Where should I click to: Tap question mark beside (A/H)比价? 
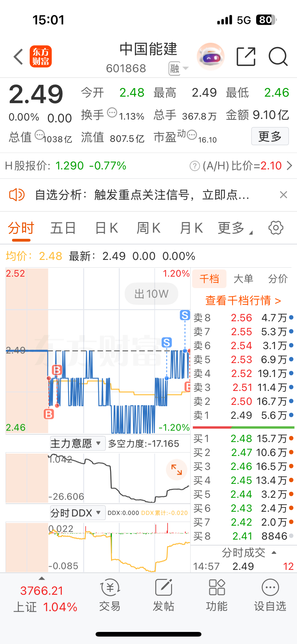pyautogui.click(x=195, y=166)
